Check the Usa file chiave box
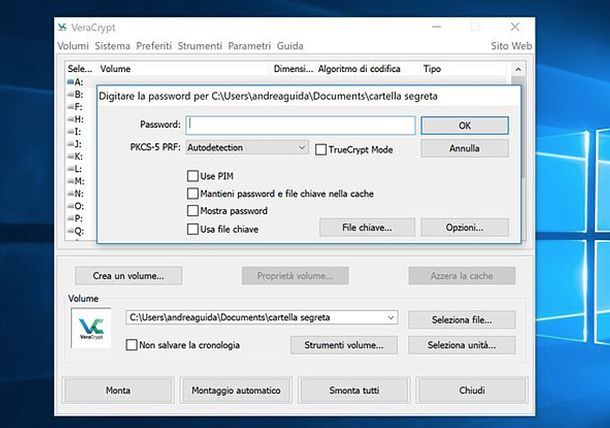Screen dimensions: 610x428 point(193,229)
